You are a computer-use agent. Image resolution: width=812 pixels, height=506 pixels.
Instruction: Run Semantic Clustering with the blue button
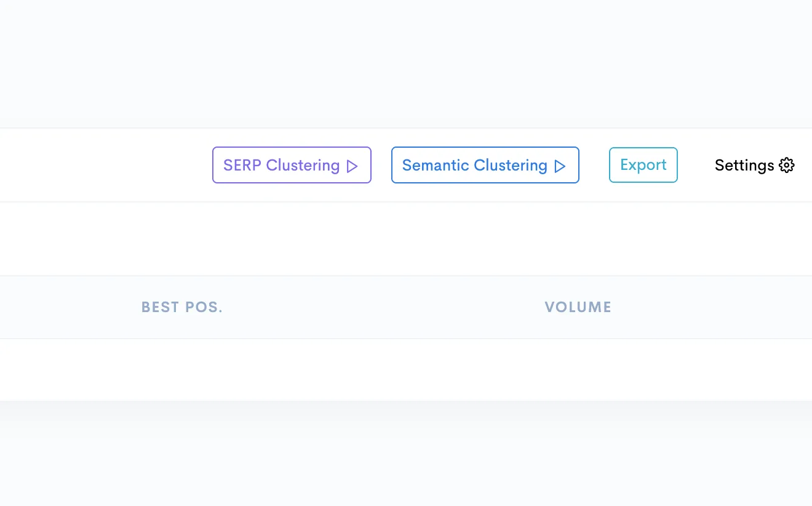(x=485, y=165)
